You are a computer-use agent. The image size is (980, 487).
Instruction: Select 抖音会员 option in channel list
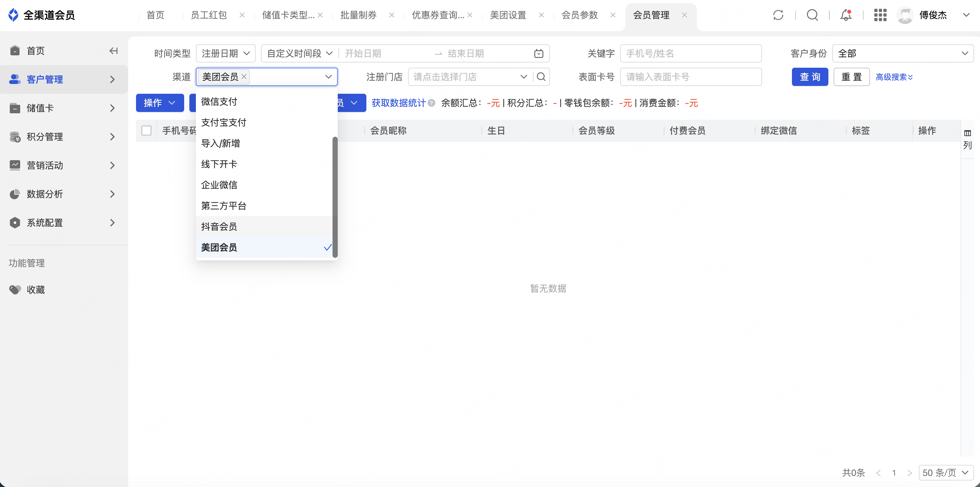point(219,227)
